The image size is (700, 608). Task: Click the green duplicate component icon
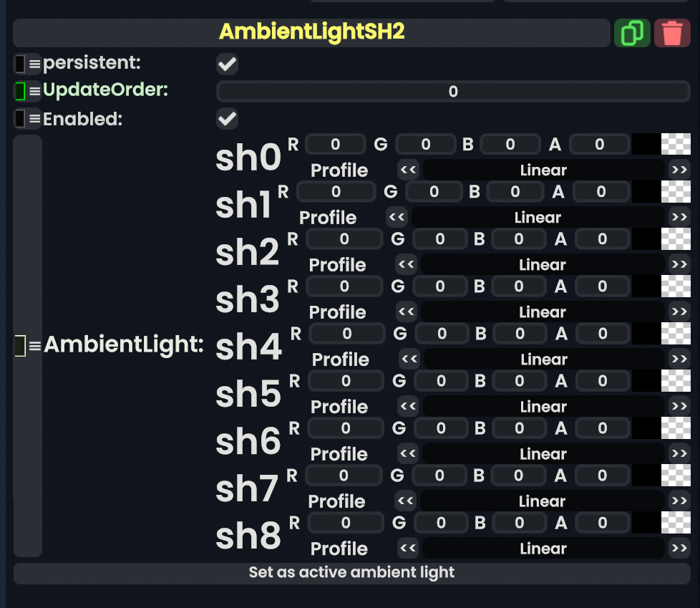tap(632, 34)
